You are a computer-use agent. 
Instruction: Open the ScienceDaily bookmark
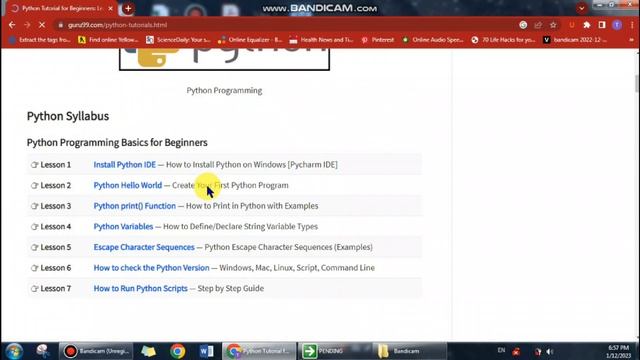pos(178,40)
